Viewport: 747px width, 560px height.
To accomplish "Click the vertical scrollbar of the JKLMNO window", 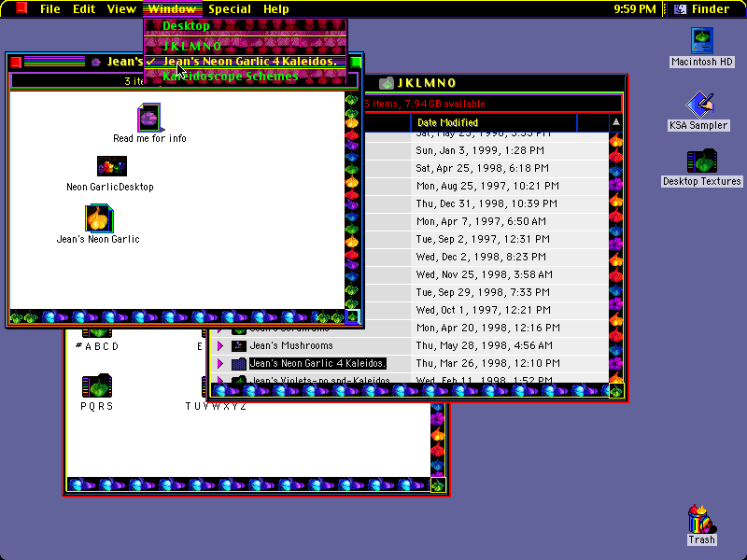I will coord(616,258).
